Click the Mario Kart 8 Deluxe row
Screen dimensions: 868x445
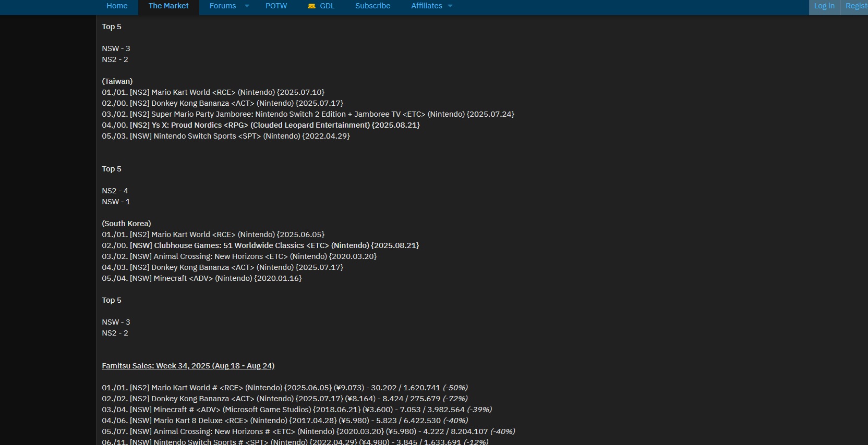click(x=285, y=421)
